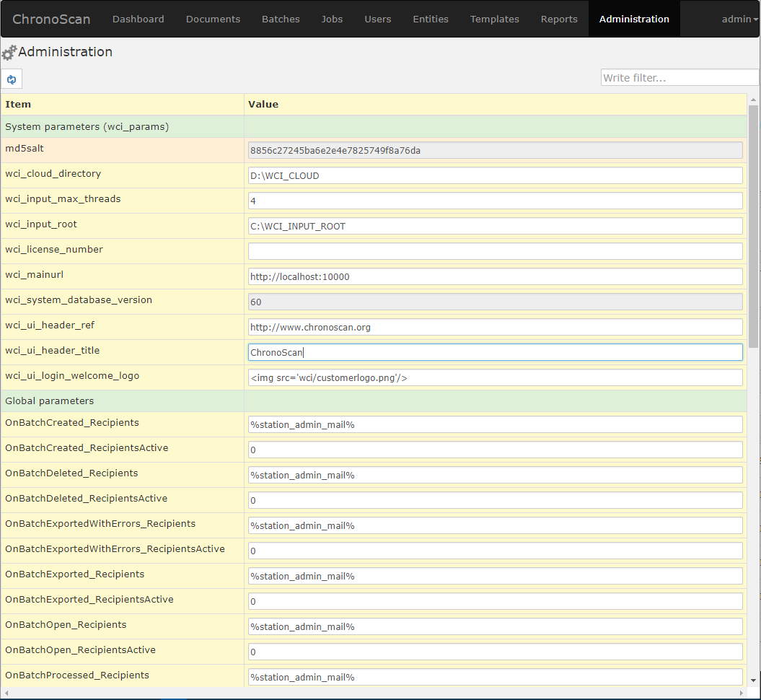Edit the wci_cloud_directory value
This screenshot has width=761, height=700.
coord(495,176)
